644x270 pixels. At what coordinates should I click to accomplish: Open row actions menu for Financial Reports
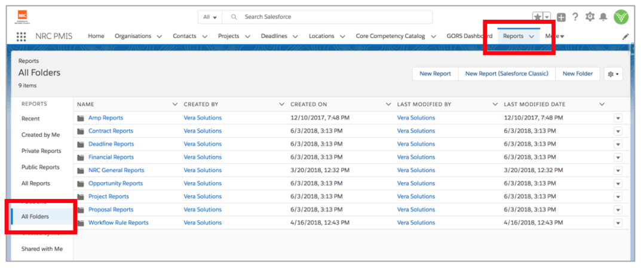click(618, 157)
